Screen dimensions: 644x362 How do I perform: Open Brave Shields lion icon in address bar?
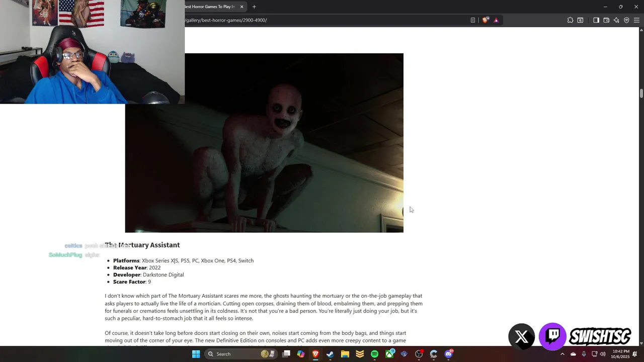coord(485,20)
